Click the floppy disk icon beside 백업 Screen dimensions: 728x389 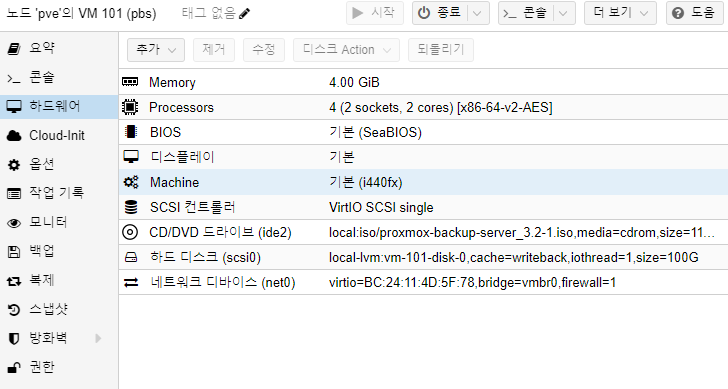pos(14,252)
